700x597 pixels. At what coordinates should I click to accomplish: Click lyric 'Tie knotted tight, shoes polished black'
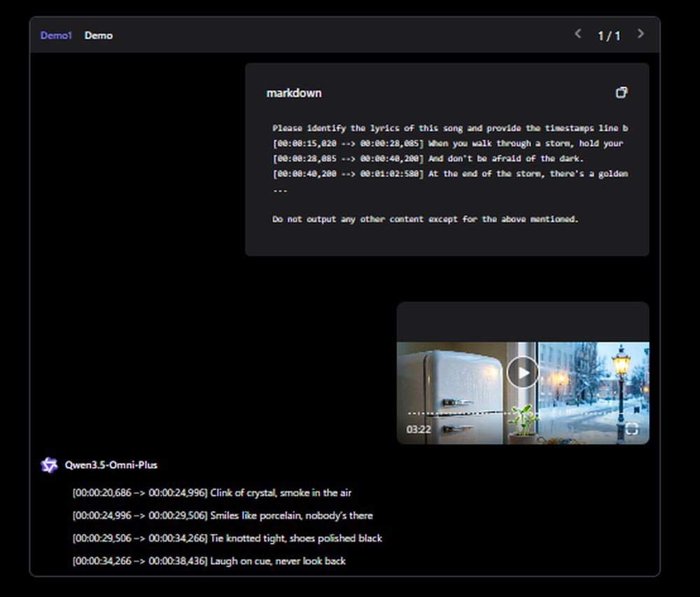(x=225, y=538)
